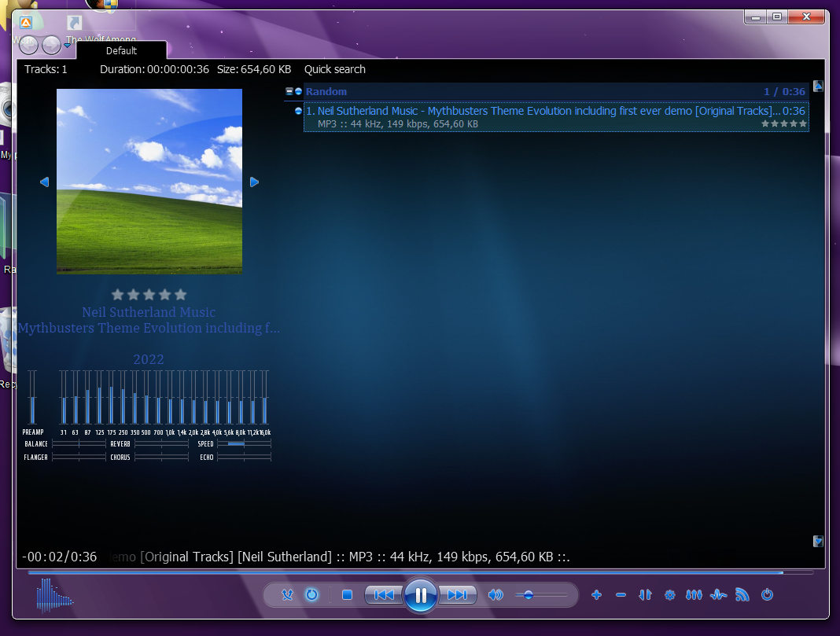The height and width of the screenshot is (636, 840).
Task: Set rating with stars under cover
Action: [x=149, y=295]
